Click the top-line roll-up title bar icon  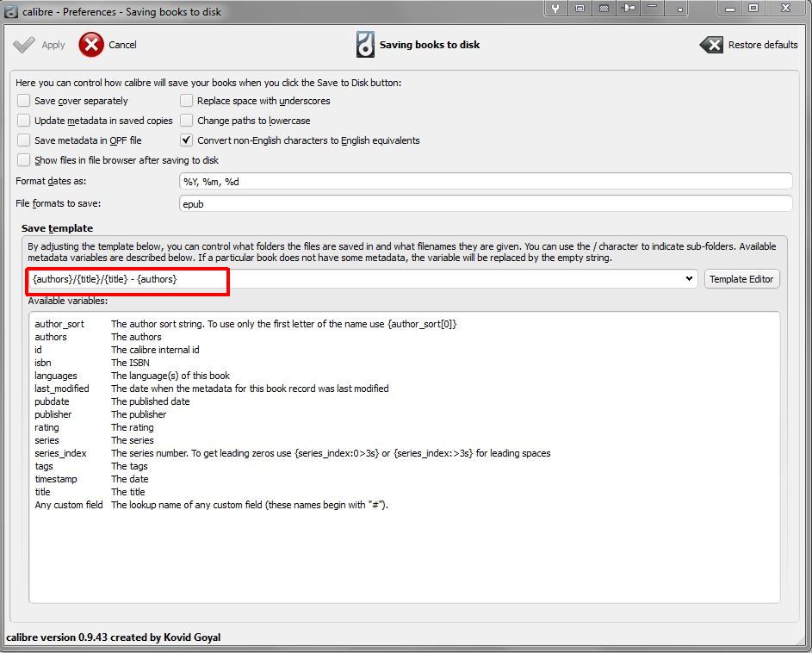653,9
